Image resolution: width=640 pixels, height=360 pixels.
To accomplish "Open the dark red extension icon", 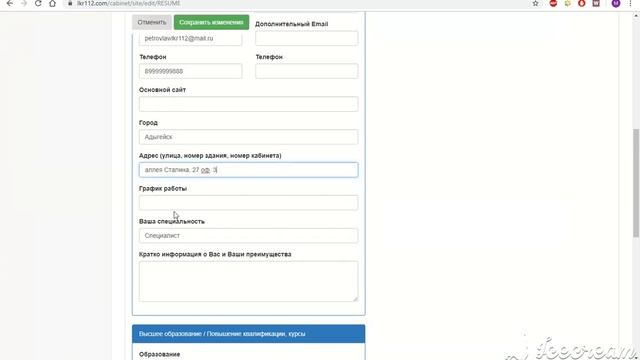I will tap(596, 3).
